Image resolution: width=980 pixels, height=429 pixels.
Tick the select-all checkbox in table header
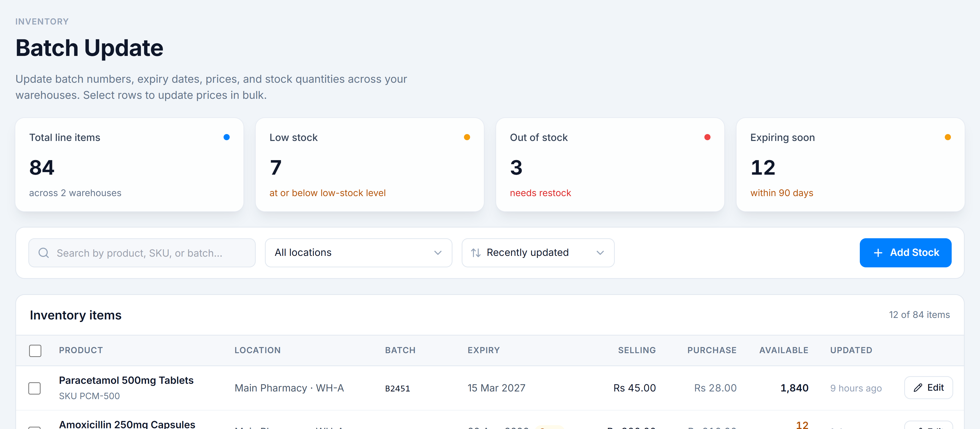coord(35,351)
